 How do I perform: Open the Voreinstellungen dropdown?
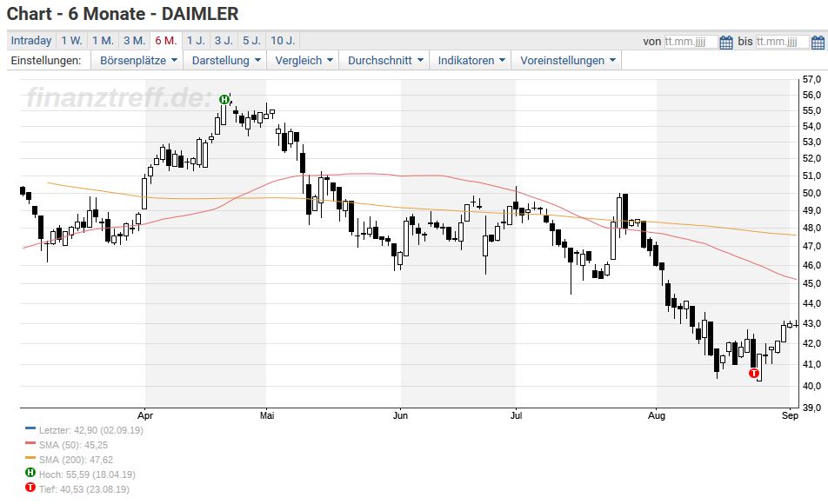click(x=568, y=60)
